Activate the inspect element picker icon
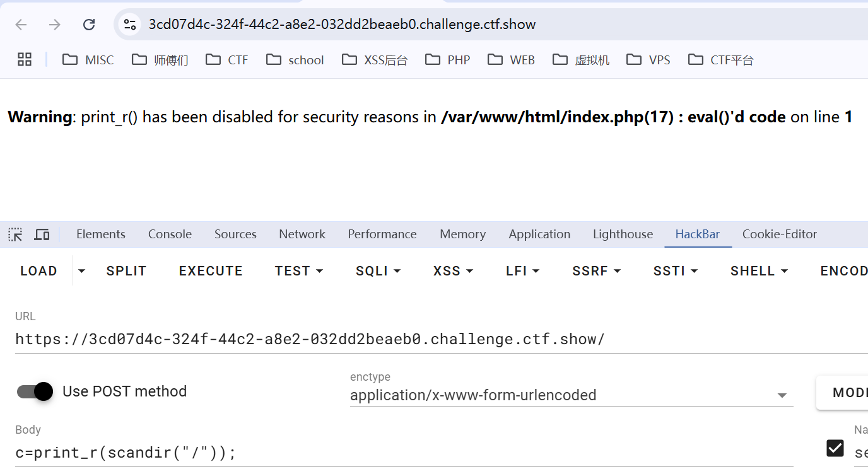This screenshot has width=868, height=474. pyautogui.click(x=15, y=234)
